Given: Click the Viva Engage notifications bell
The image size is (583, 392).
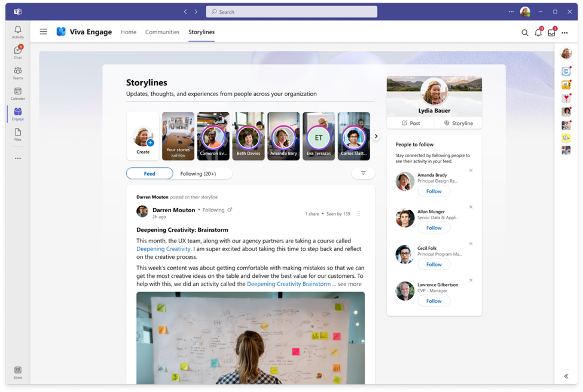Looking at the screenshot, I should pos(538,32).
